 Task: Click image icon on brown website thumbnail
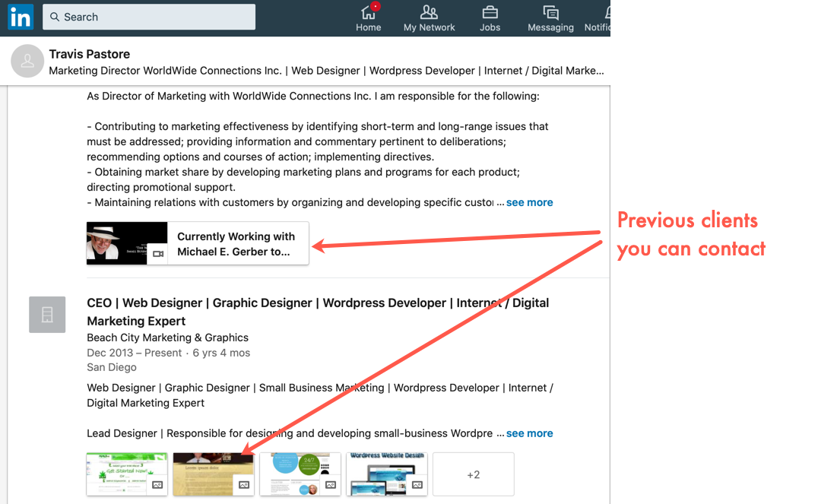243,485
